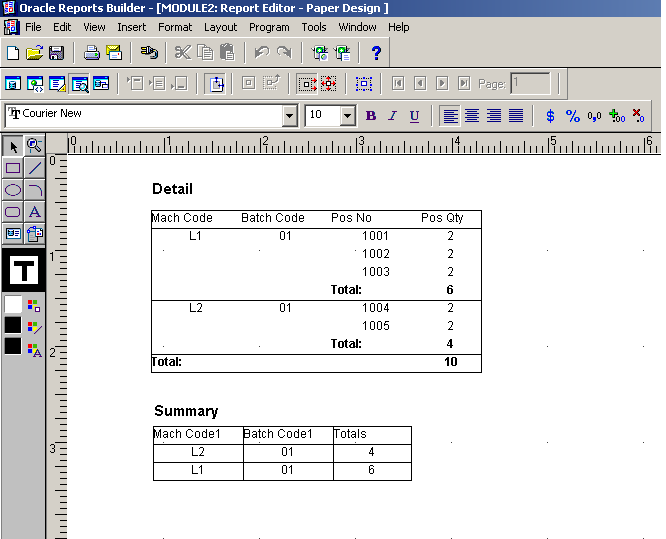Toggle Bold formatting

[371, 116]
